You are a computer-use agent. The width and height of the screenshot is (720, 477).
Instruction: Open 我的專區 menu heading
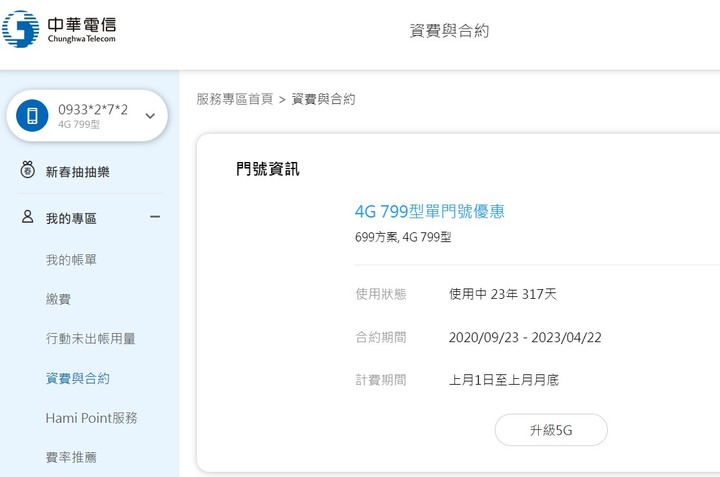point(71,219)
